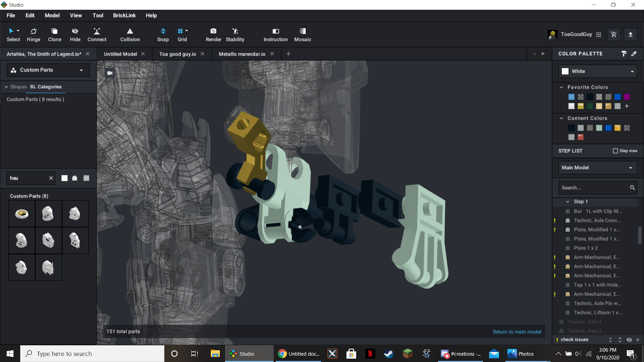Activate the Select tool
The width and height of the screenshot is (644, 362).
[x=13, y=35]
